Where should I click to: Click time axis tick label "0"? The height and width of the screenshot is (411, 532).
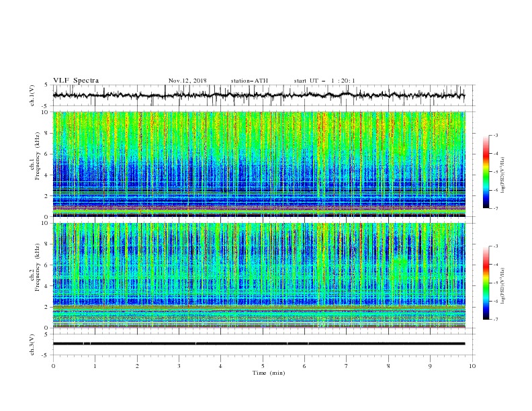(x=53, y=366)
